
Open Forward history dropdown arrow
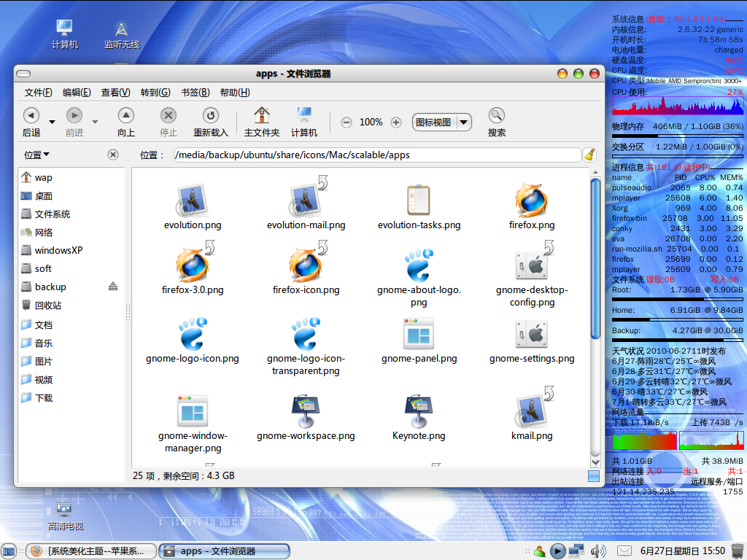coord(96,122)
